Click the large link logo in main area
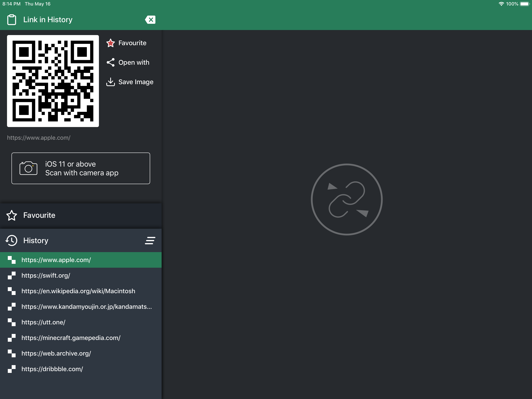The width and height of the screenshot is (532, 399). pos(347,199)
